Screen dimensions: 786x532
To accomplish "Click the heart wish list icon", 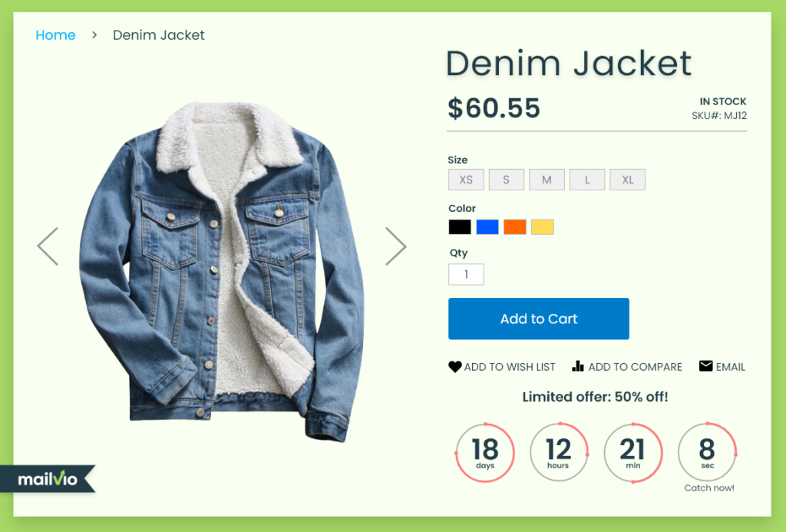I will click(454, 367).
